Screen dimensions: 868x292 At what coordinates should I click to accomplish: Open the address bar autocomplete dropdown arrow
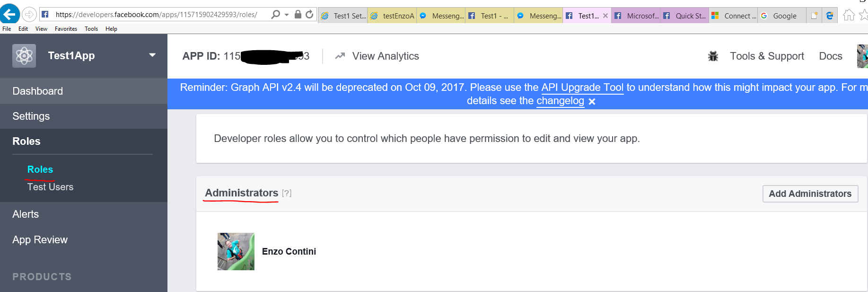coord(287,15)
